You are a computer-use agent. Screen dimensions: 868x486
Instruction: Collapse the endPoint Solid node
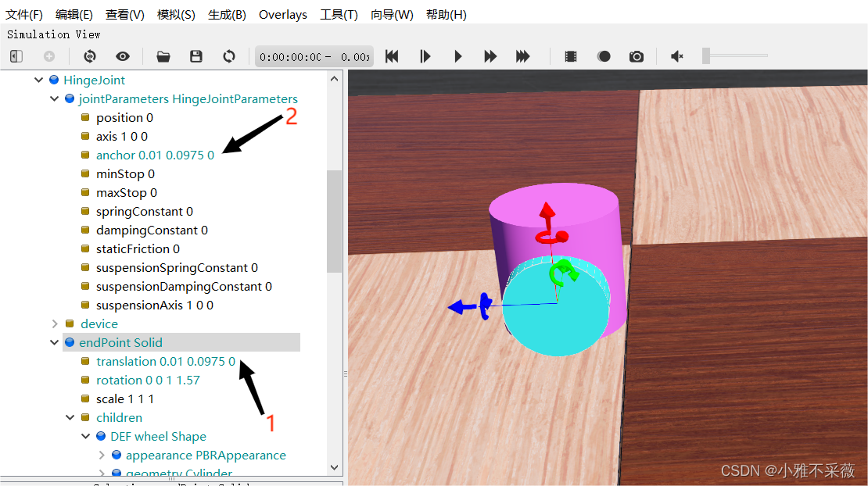[55, 342]
